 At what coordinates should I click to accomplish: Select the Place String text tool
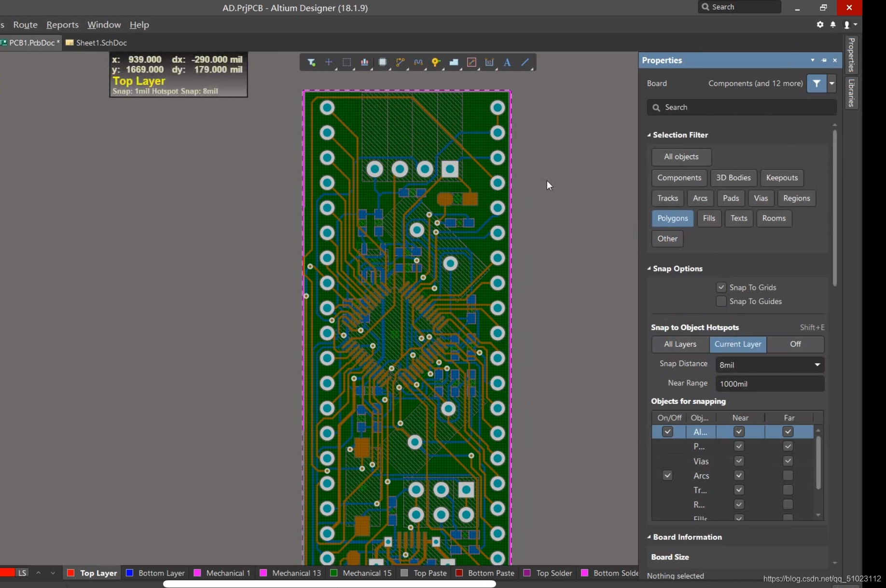pyautogui.click(x=507, y=62)
